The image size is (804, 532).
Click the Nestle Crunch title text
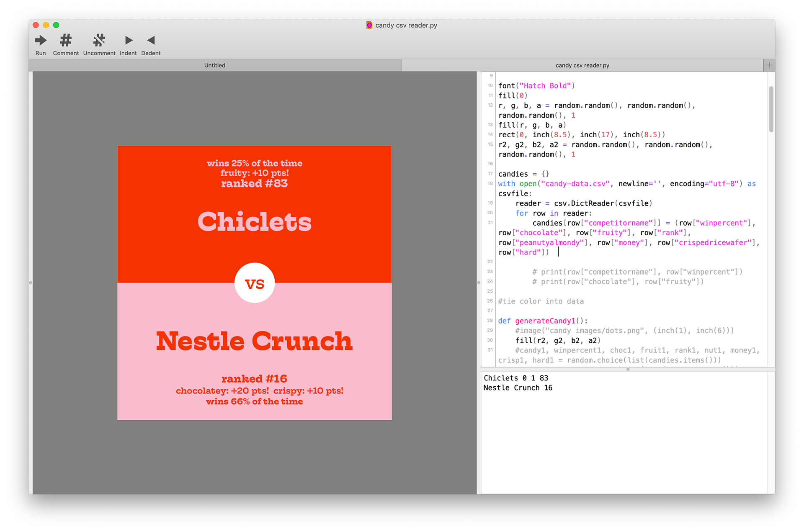[x=255, y=341]
